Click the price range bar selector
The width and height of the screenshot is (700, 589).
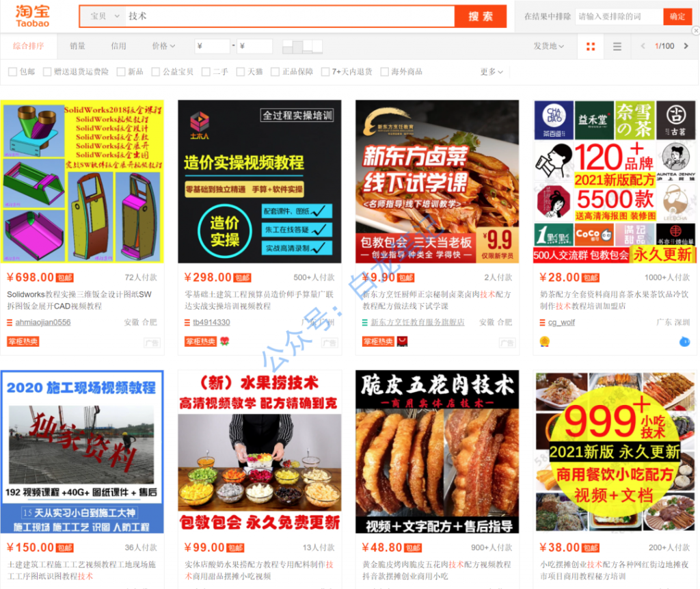point(302,46)
